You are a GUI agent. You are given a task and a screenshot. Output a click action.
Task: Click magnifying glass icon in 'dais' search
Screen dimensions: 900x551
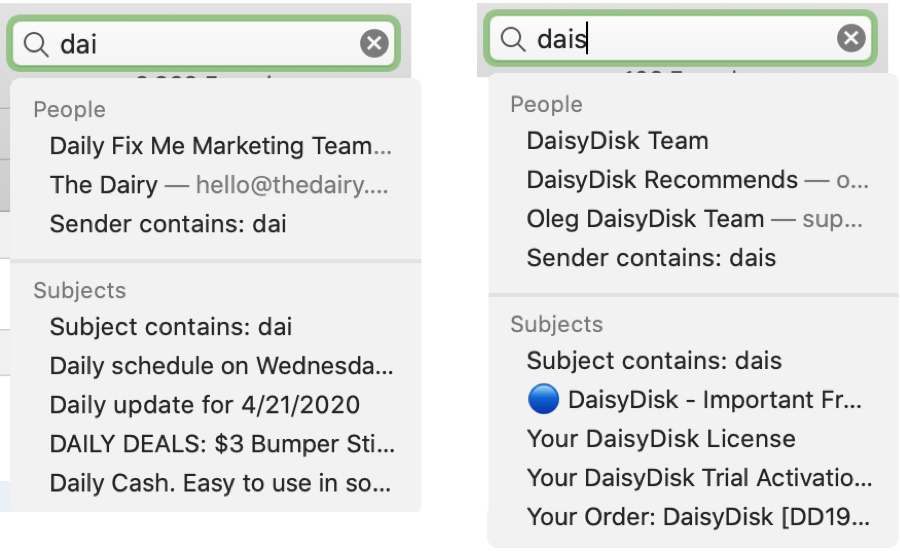(513, 39)
